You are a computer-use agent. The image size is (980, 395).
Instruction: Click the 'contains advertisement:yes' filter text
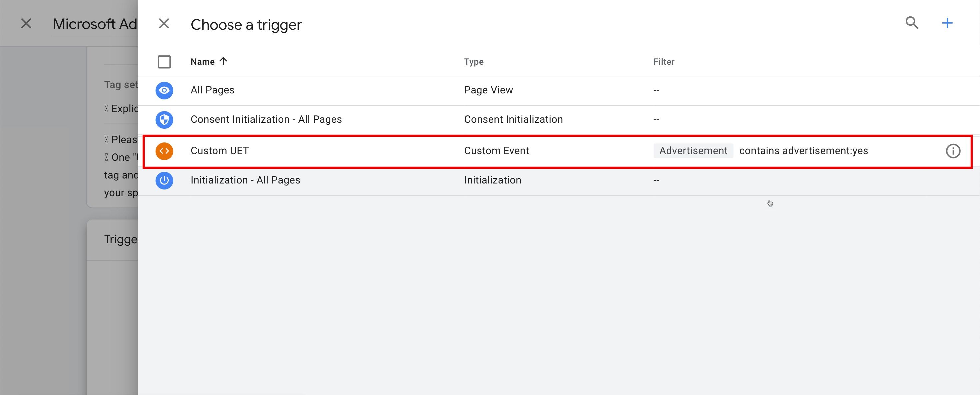pyautogui.click(x=803, y=151)
